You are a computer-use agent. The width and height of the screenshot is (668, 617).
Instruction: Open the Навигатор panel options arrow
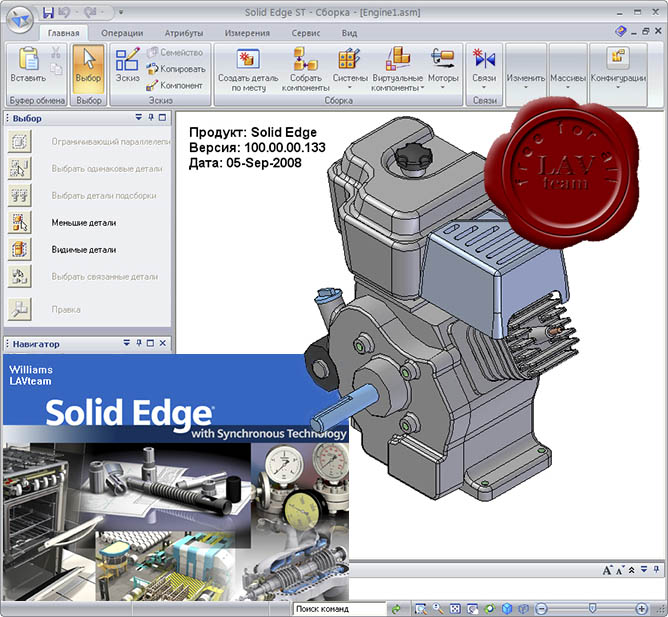[127, 343]
